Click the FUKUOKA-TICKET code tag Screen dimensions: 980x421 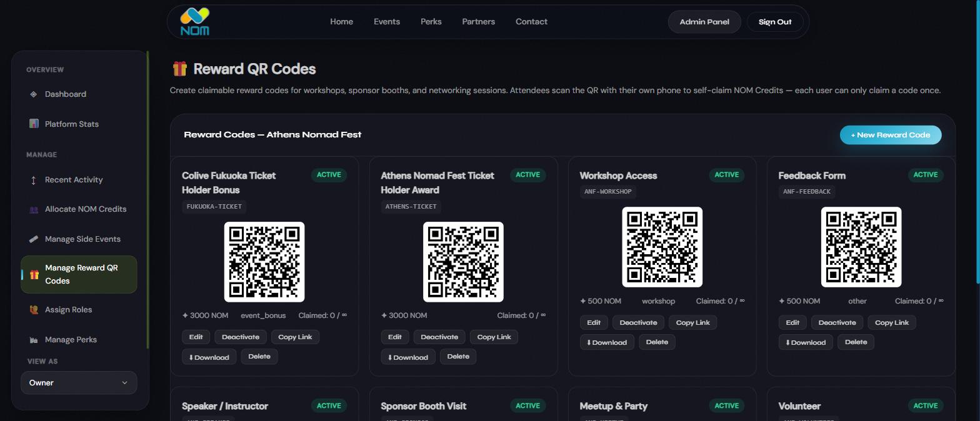pyautogui.click(x=214, y=207)
